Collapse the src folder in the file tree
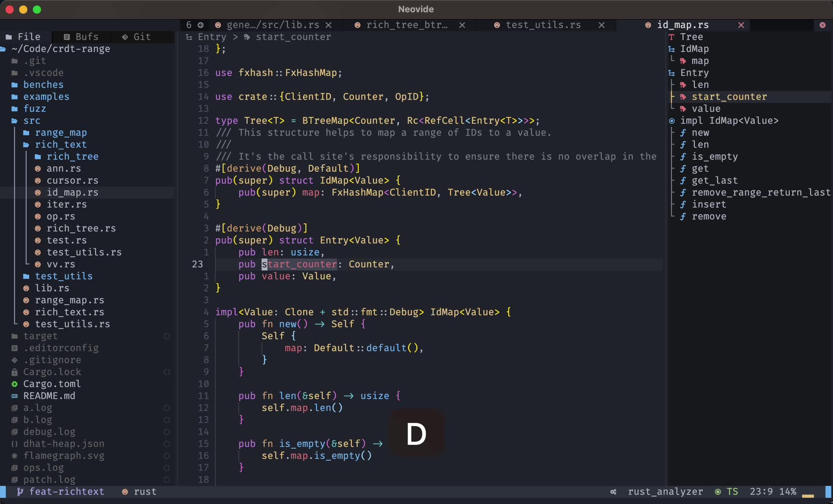The width and height of the screenshot is (833, 504). click(32, 121)
